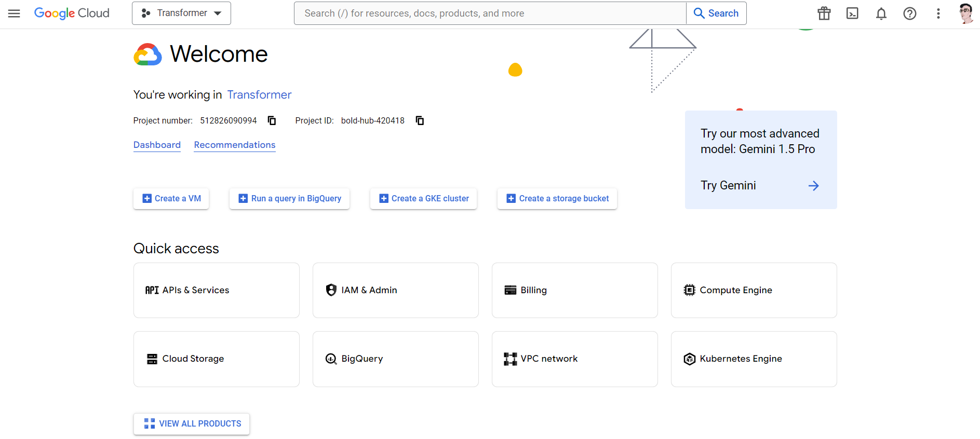Open the Recommendations link
The height and width of the screenshot is (439, 980).
[x=235, y=145]
